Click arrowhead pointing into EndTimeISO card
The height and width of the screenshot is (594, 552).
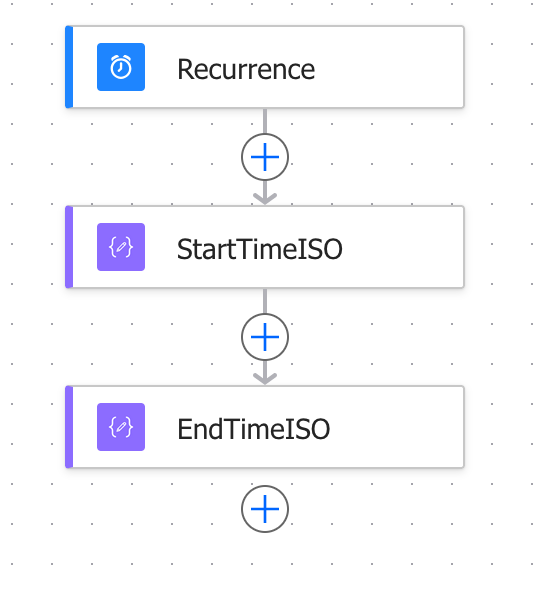(x=265, y=378)
